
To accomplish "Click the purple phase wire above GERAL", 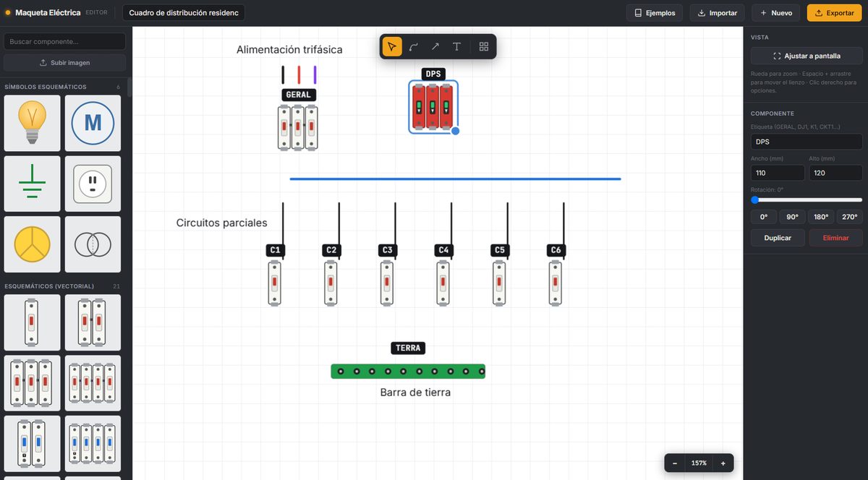I will (315, 74).
